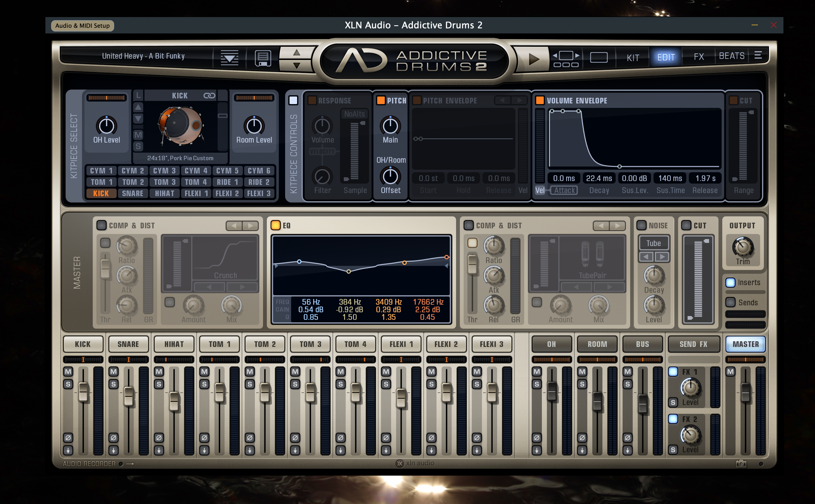815x504 pixels.
Task: Invert phase on the BUS channel
Action: click(x=627, y=437)
